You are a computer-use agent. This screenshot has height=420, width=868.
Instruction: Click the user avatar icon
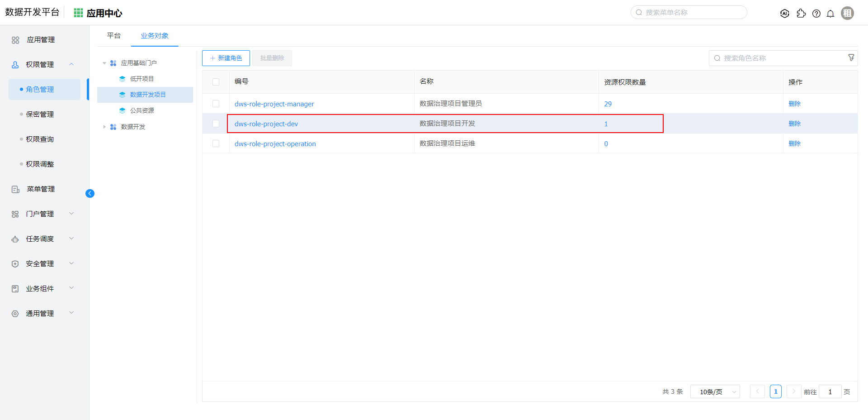click(x=847, y=13)
